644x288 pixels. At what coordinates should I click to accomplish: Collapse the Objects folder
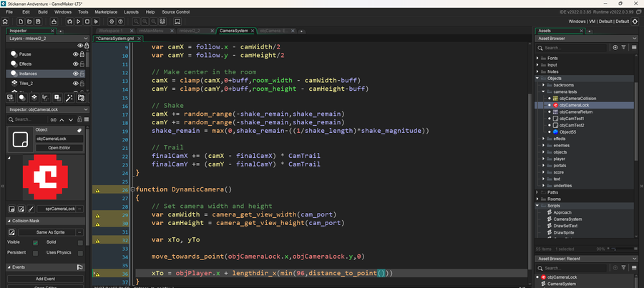(537, 78)
